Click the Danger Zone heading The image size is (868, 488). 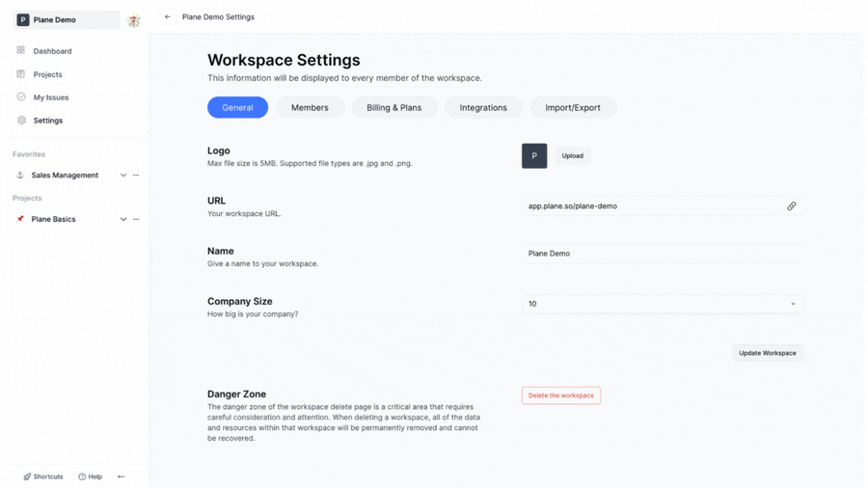pyautogui.click(x=236, y=393)
